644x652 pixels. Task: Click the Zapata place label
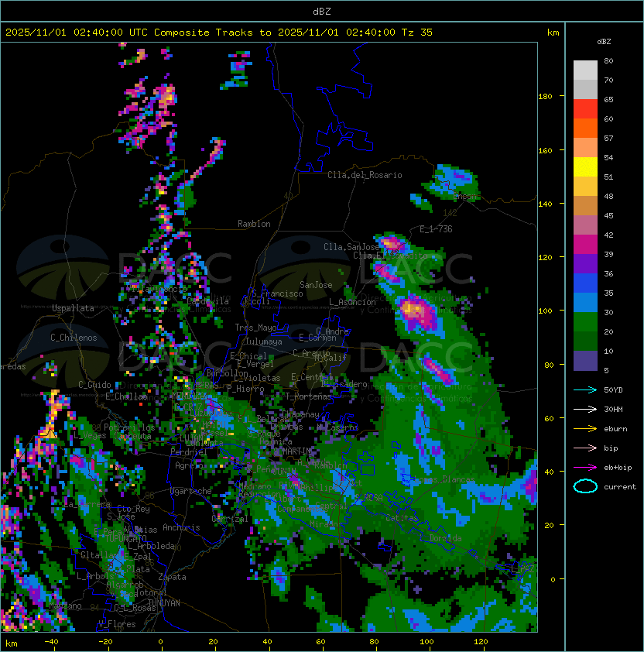tap(172, 577)
